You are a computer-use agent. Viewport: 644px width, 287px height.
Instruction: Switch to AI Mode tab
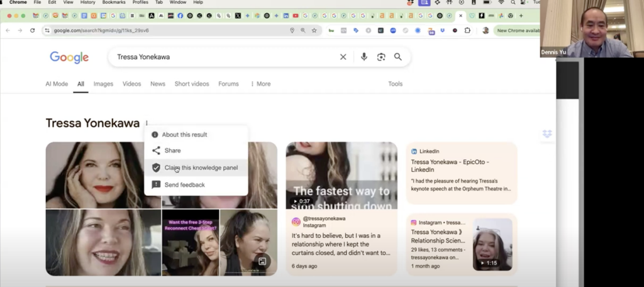click(57, 84)
